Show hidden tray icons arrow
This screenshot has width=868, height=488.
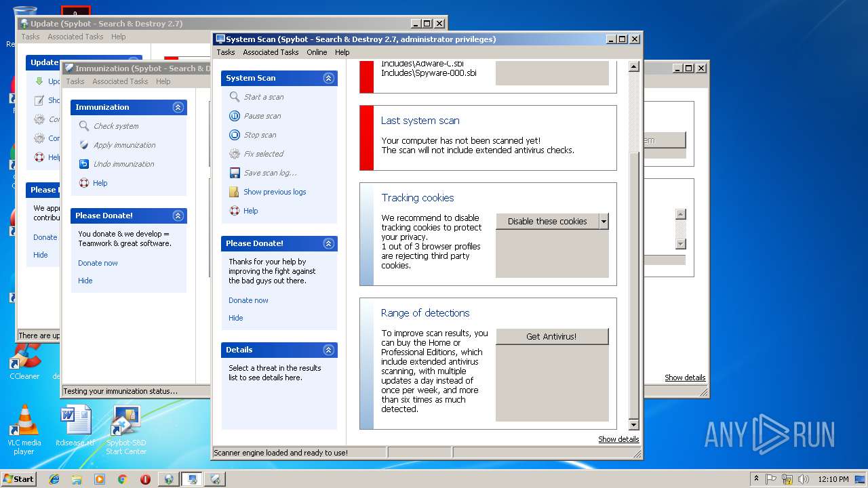click(x=755, y=479)
